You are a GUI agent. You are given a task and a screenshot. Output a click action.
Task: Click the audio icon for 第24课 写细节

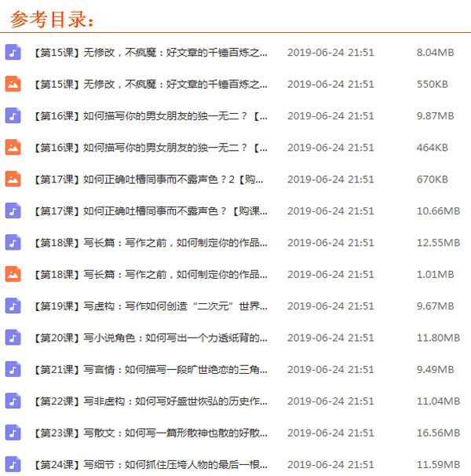(13, 463)
